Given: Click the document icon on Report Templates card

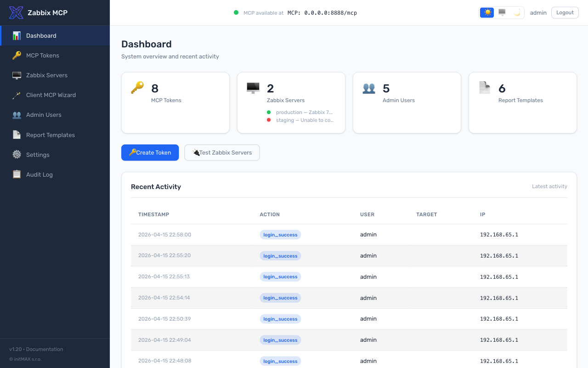Looking at the screenshot, I should tap(485, 87).
